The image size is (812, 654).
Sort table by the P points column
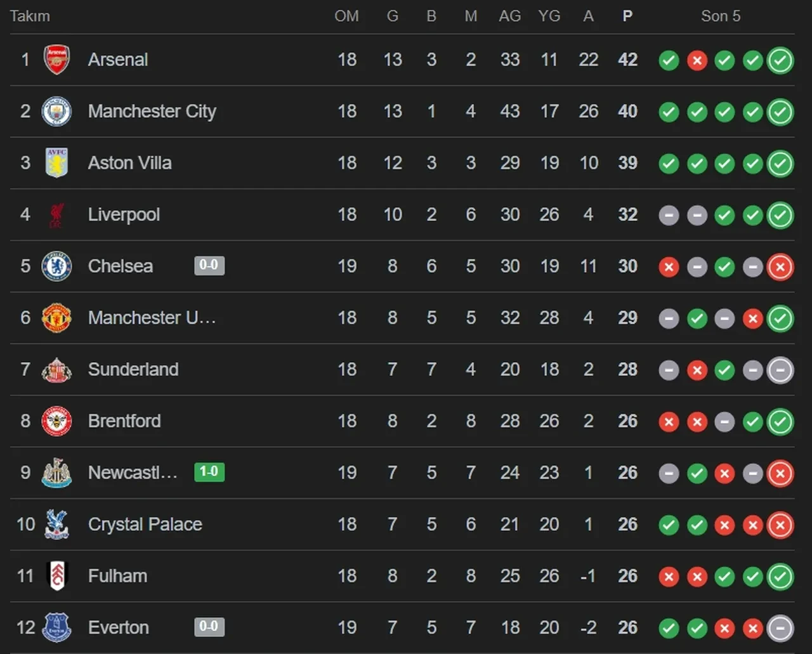[x=627, y=16]
